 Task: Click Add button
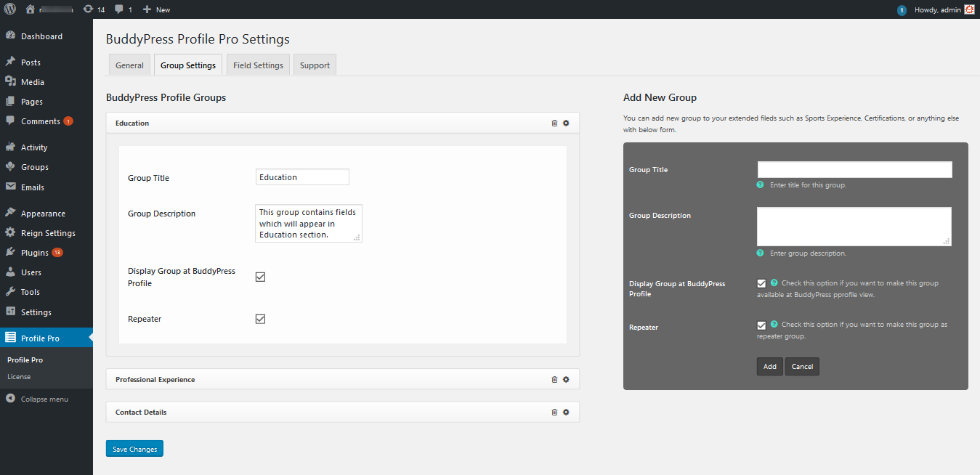(770, 367)
